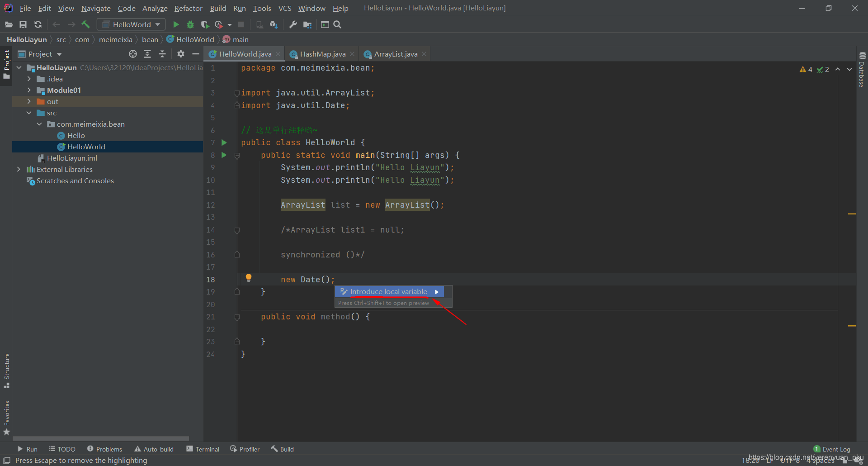Open the Profiler tool window
The height and width of the screenshot is (466, 868).
pyautogui.click(x=245, y=449)
